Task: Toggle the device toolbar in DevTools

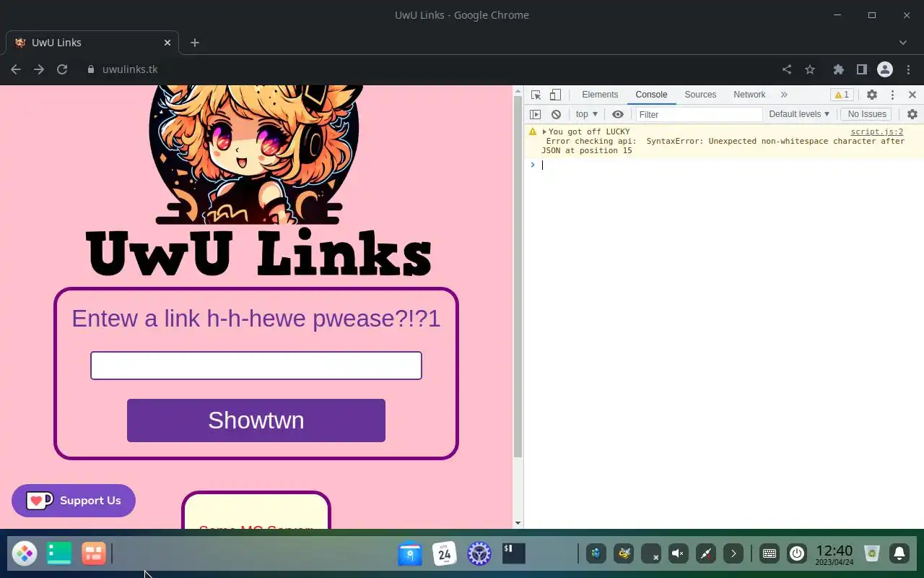Action: click(x=555, y=95)
